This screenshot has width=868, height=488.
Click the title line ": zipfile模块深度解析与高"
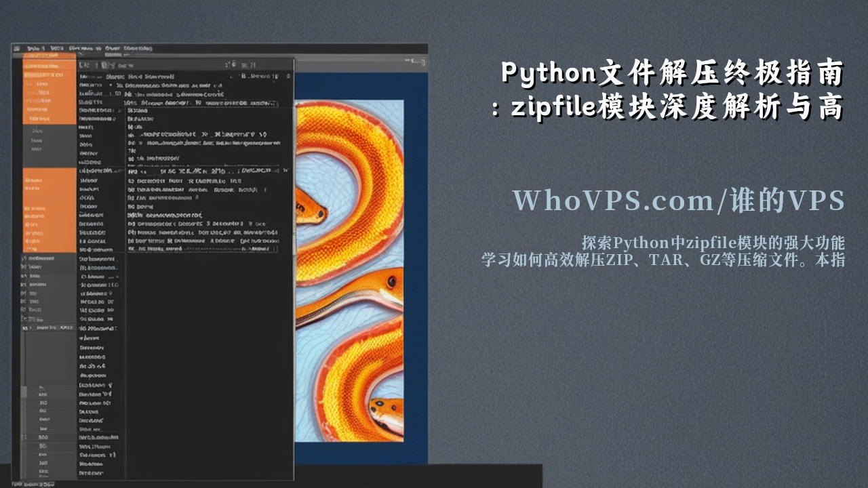click(x=667, y=107)
